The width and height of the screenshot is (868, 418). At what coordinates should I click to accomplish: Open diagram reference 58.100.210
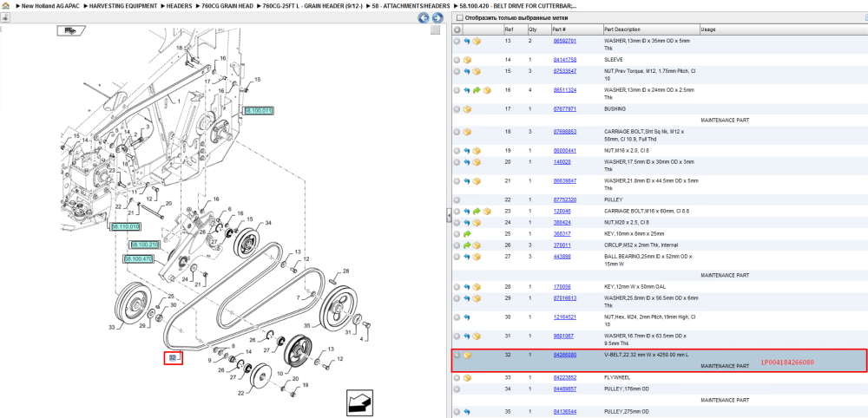[x=145, y=245]
